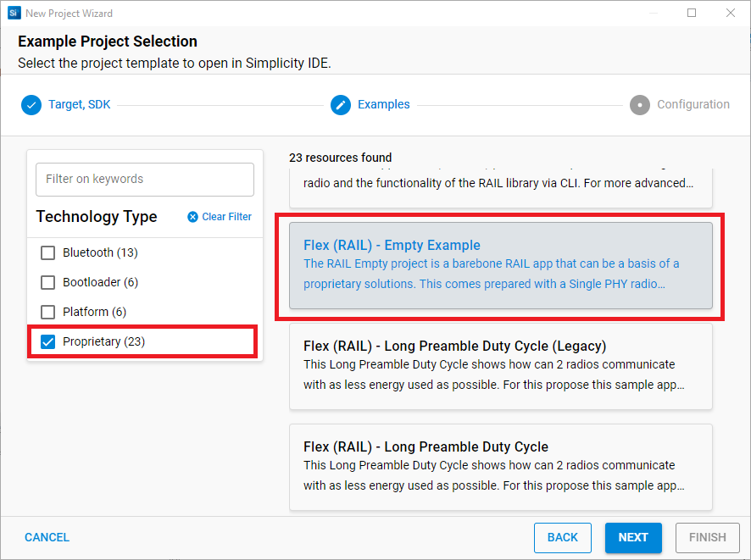Click the 23 resources found text
This screenshot has height=560, width=751.
click(341, 158)
